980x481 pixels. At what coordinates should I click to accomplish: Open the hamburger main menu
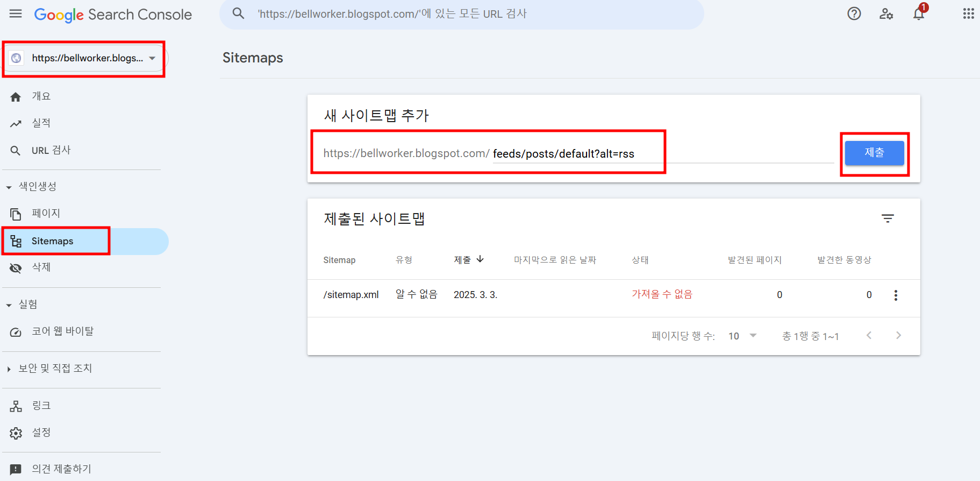(x=16, y=14)
